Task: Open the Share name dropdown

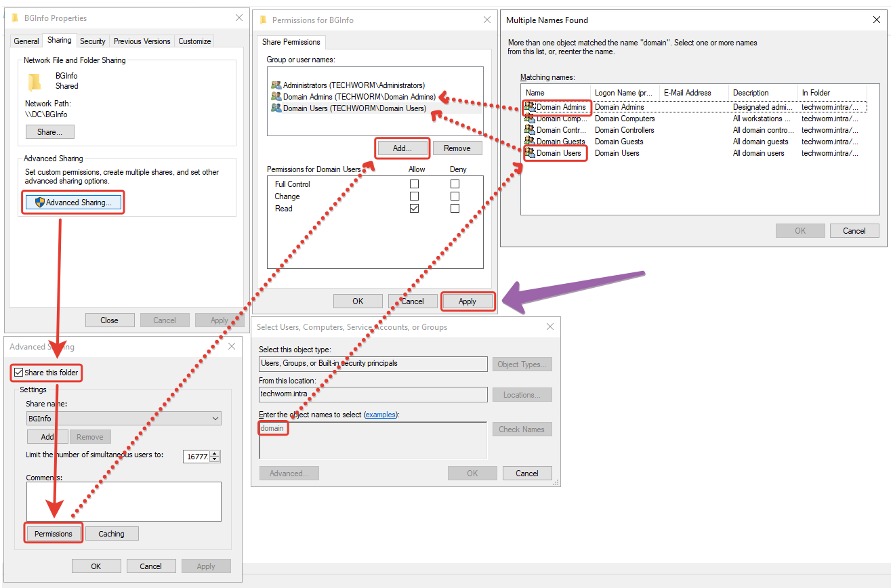Action: (x=215, y=419)
